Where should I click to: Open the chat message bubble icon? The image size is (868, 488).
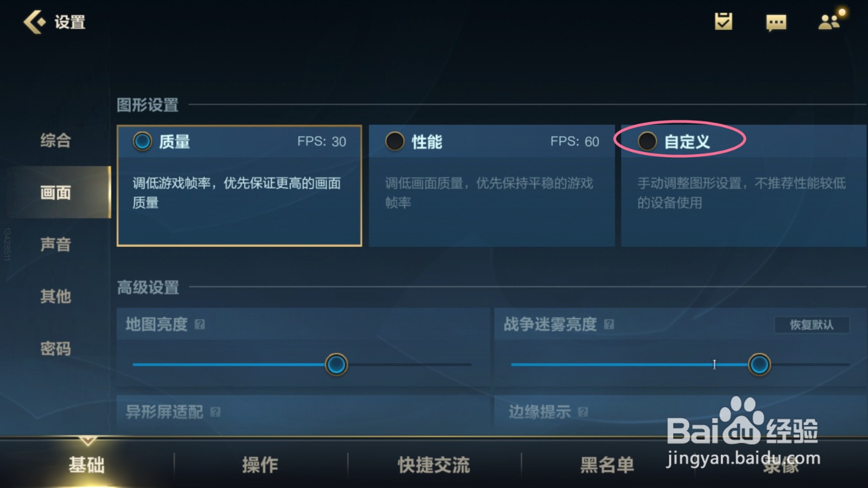click(776, 23)
